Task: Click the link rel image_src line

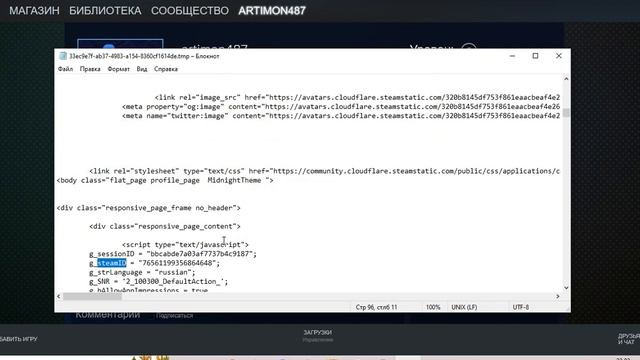Action: tap(357, 98)
